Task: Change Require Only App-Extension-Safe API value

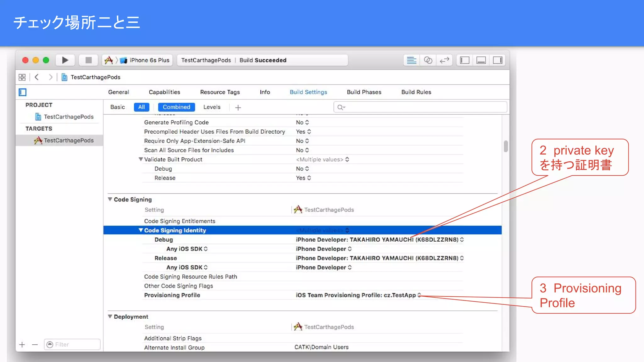Action: pos(303,141)
